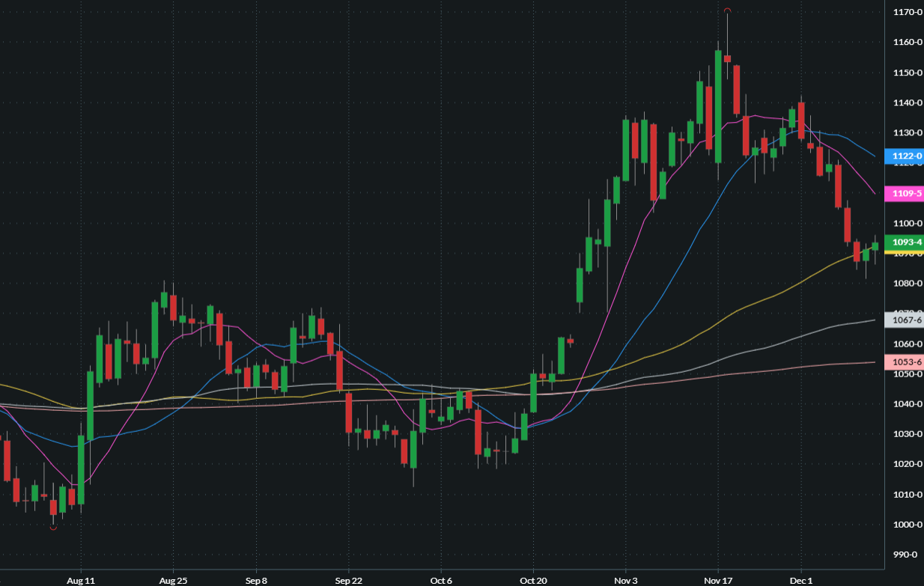924x586 pixels.
Task: Select the Oct 6 date on time axis
Action: (441, 580)
